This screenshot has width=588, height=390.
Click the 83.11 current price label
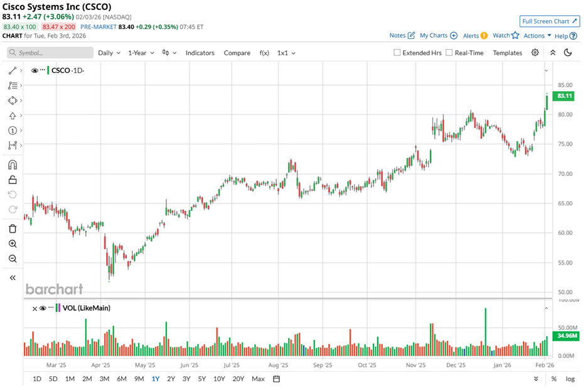[x=564, y=95]
